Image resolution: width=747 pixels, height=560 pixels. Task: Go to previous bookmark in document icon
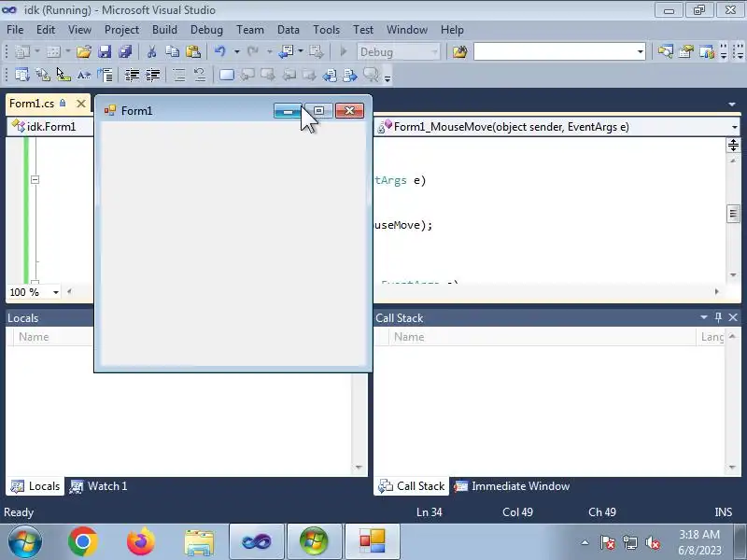click(x=330, y=75)
